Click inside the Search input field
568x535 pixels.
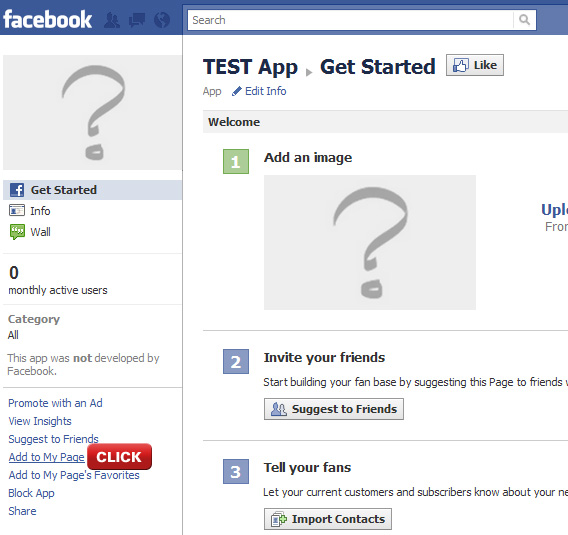[x=350, y=20]
